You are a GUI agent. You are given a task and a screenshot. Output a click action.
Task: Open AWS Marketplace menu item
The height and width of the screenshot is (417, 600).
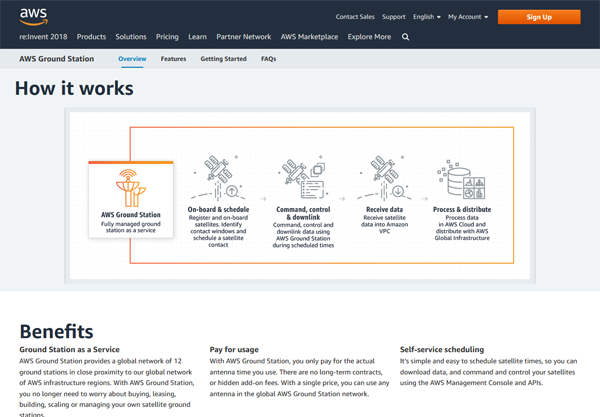[309, 37]
